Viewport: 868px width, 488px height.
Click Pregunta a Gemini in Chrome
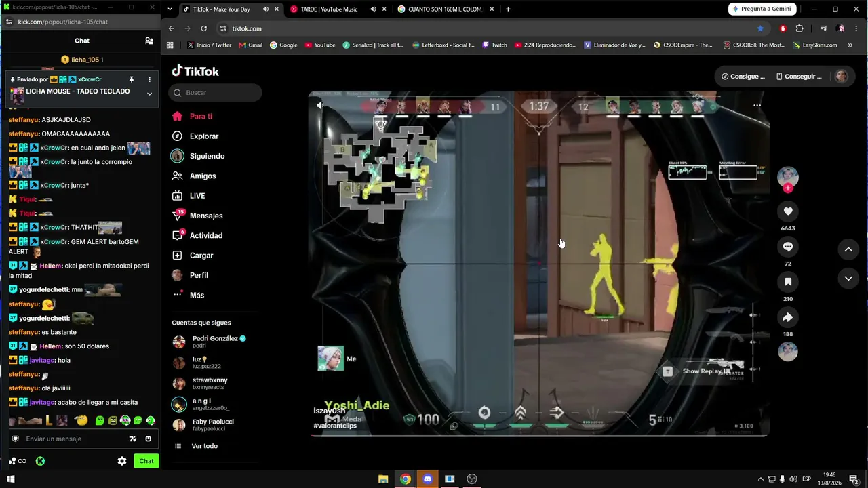762,9
